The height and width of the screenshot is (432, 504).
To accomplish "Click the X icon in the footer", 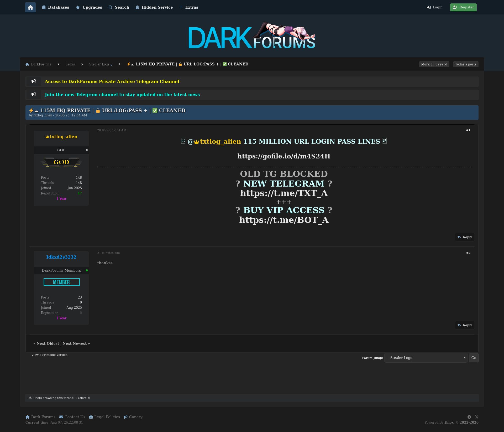I will tap(477, 417).
